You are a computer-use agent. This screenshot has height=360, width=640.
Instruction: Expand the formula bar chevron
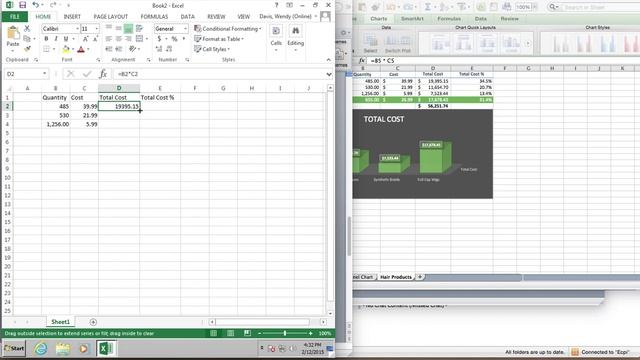(x=329, y=74)
